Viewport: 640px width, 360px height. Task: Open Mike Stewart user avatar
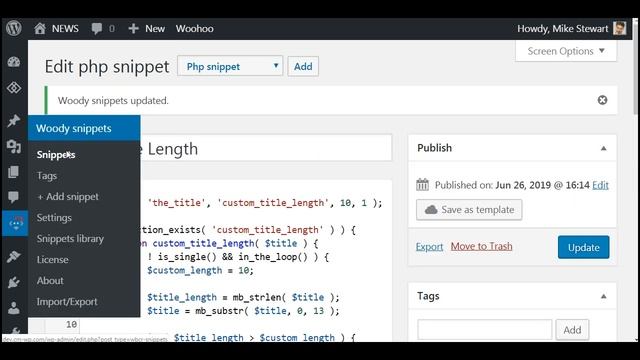(x=620, y=29)
